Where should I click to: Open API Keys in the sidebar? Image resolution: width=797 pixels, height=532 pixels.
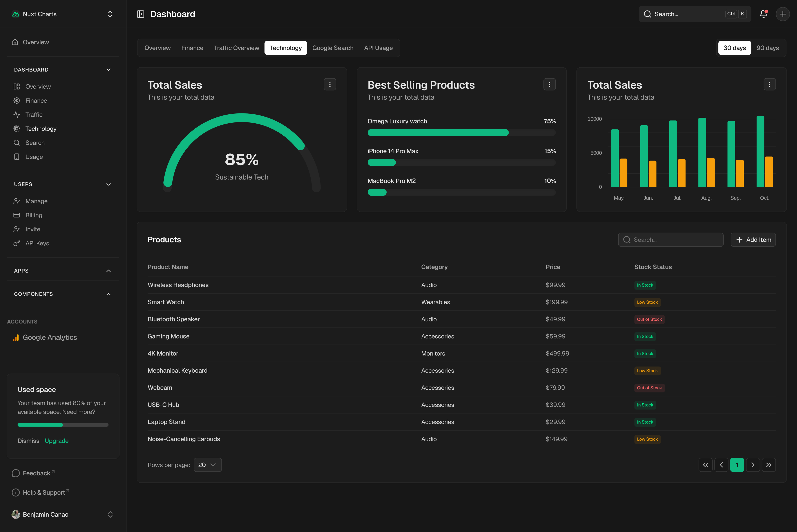click(x=37, y=243)
